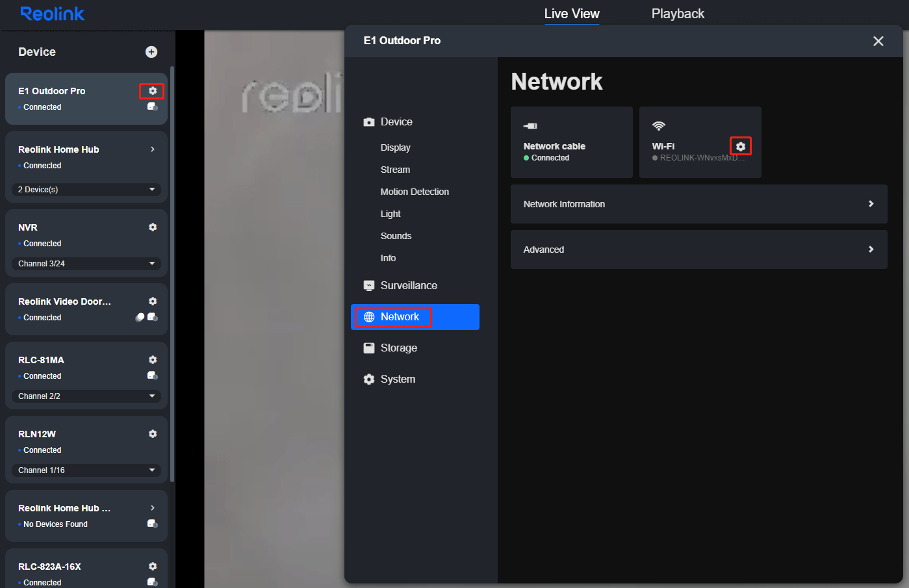Select the Network cable connection card
Image resolution: width=909 pixels, height=588 pixels.
click(x=572, y=142)
